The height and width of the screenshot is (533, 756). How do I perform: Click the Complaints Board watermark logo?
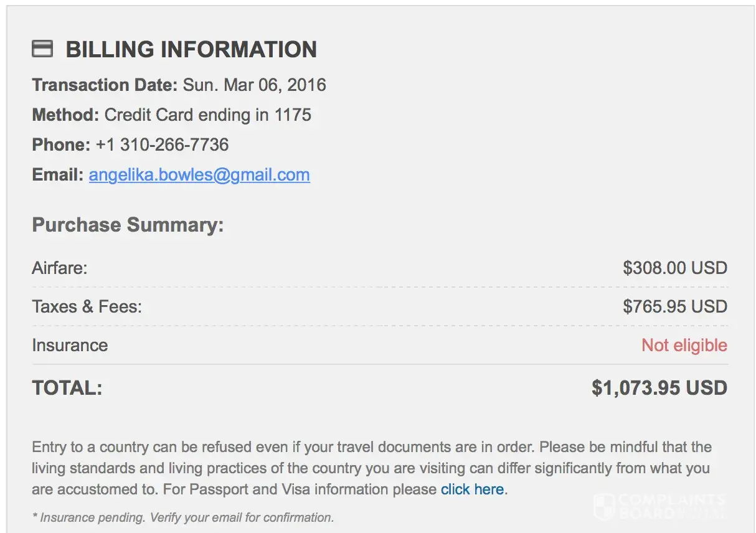660,506
